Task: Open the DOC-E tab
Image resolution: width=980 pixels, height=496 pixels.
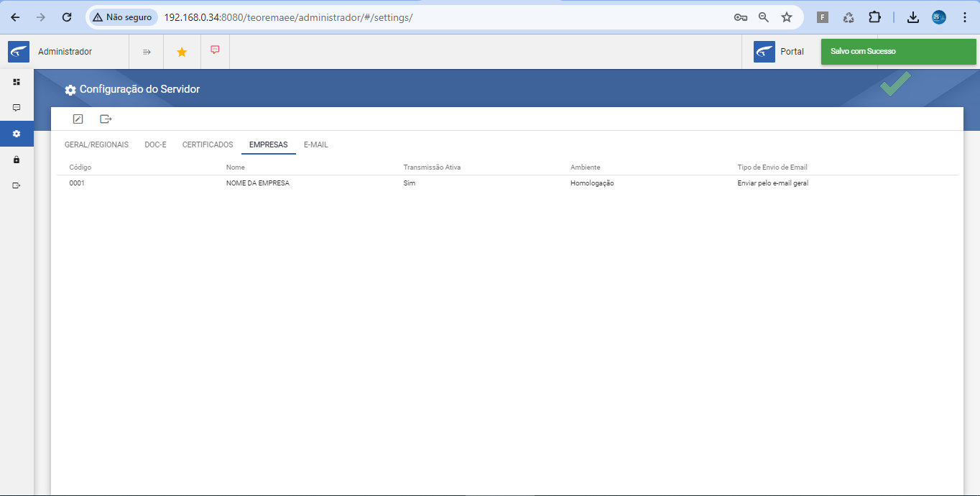Action: coord(155,144)
